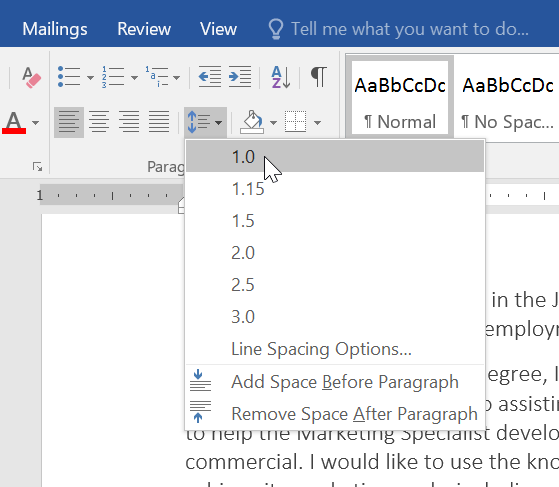
Task: Open the Font dialog launcher
Action: coord(37,166)
